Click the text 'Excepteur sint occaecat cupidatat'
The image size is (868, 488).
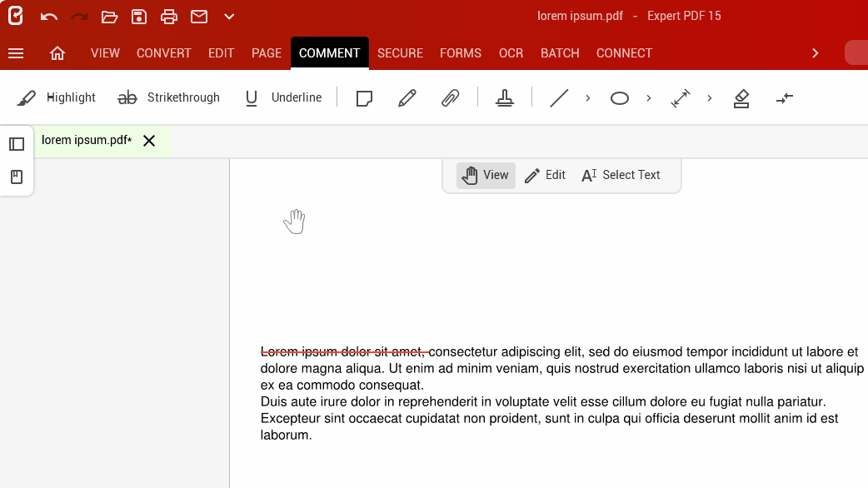coord(360,418)
